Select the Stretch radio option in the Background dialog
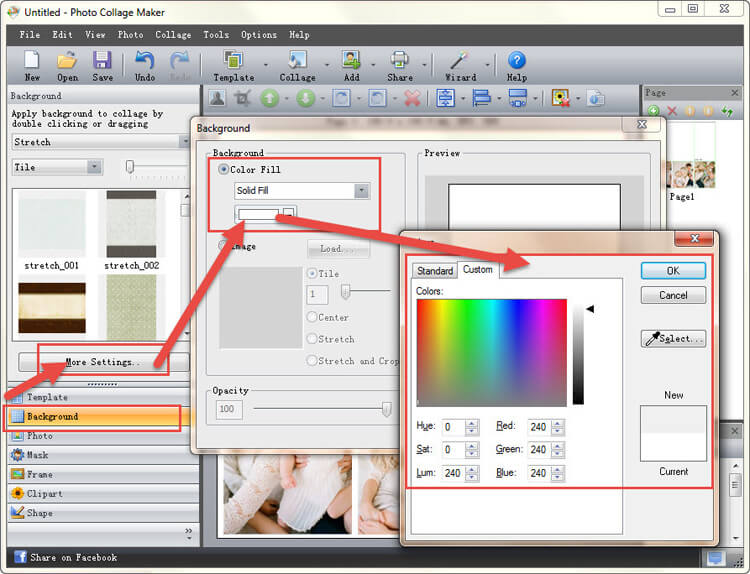This screenshot has height=574, width=750. coord(312,339)
